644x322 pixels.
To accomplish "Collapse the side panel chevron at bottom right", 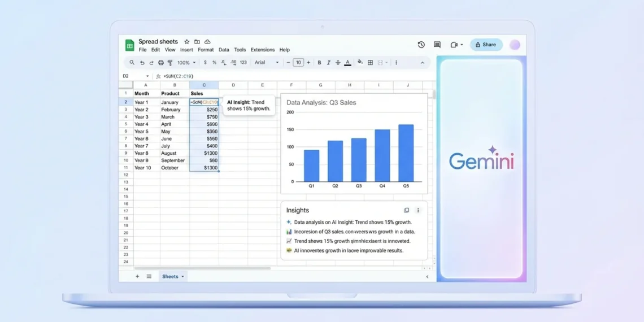I will point(427,276).
